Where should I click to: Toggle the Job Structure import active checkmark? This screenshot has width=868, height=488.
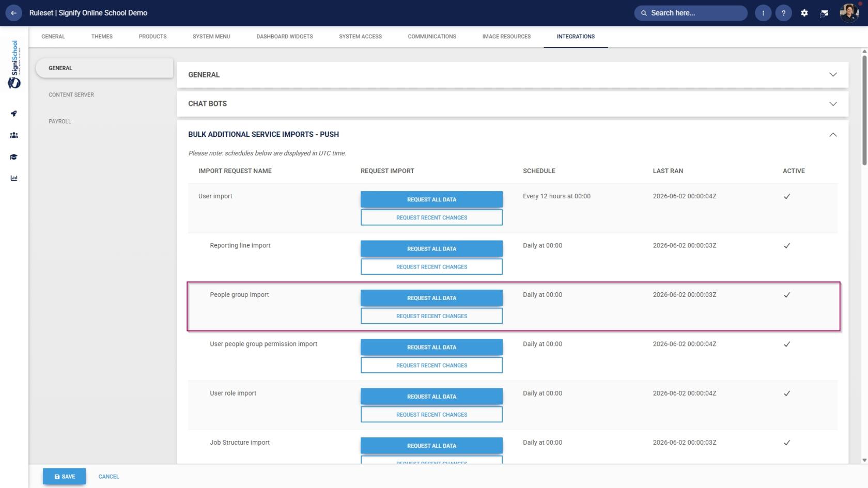[787, 443]
